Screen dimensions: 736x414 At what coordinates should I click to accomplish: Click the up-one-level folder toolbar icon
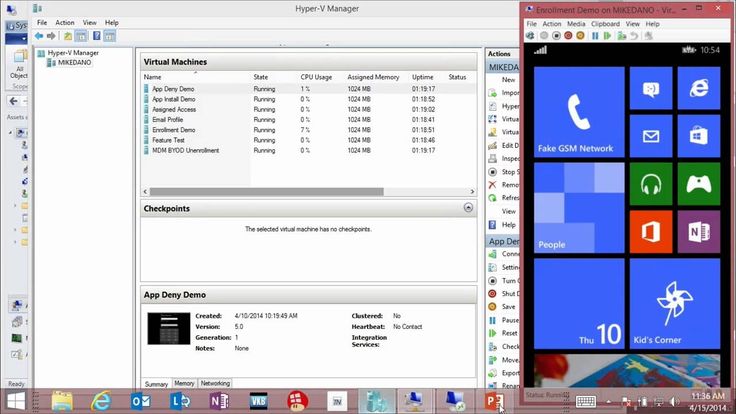pos(68,36)
